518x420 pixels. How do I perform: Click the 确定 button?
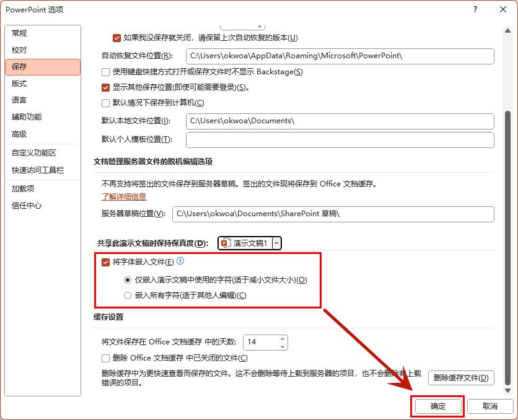437,406
